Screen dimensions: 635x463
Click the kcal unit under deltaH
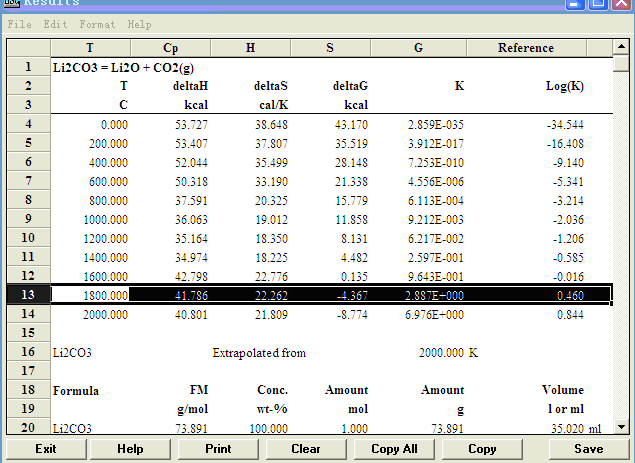click(x=196, y=105)
